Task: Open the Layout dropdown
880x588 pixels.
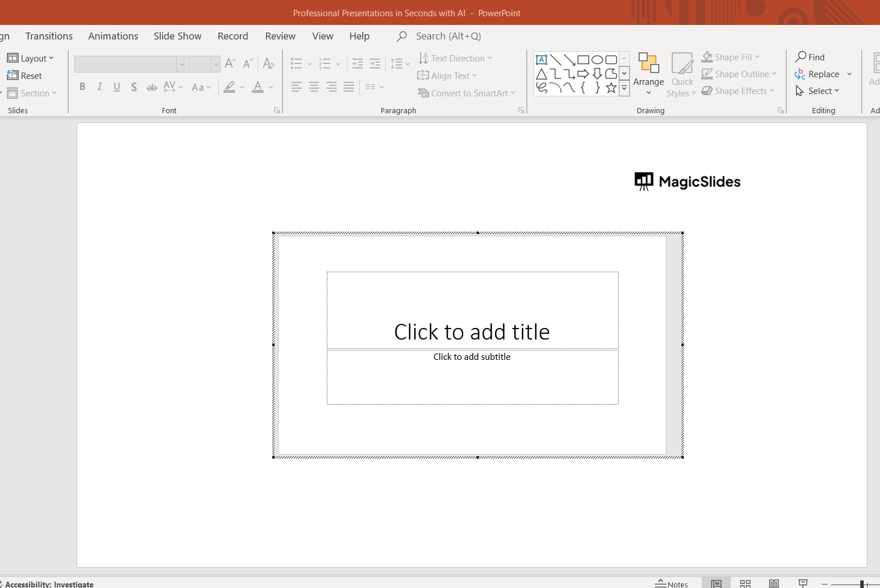Action: click(31, 58)
